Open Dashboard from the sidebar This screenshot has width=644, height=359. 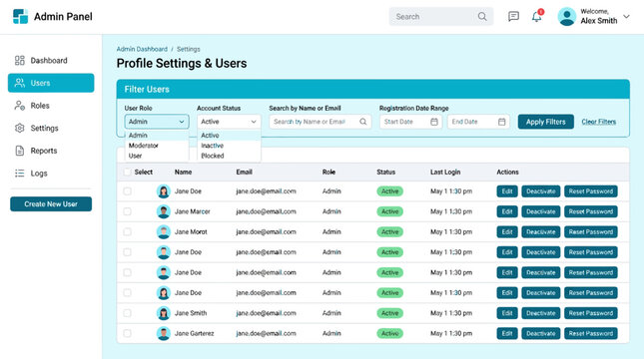pyautogui.click(x=51, y=60)
